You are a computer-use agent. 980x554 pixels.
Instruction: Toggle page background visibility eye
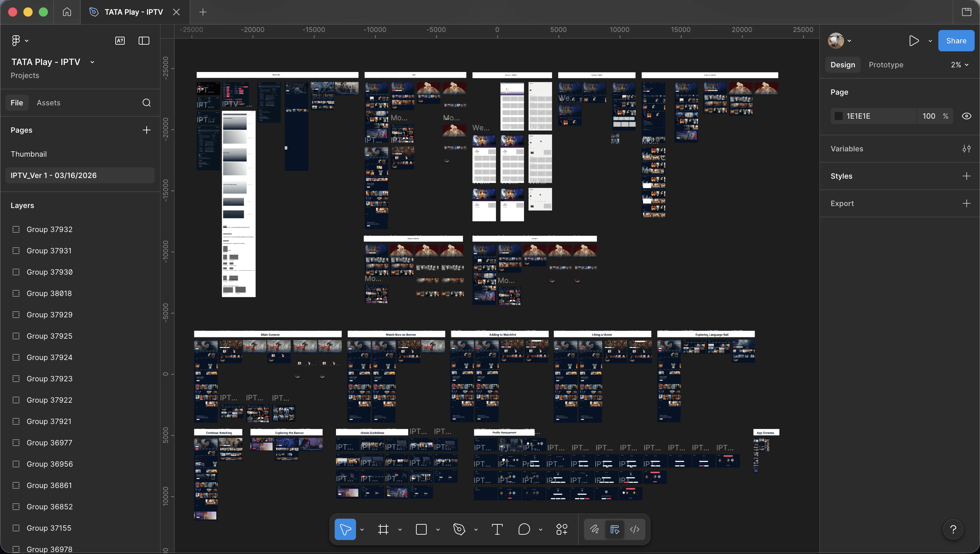tap(966, 116)
